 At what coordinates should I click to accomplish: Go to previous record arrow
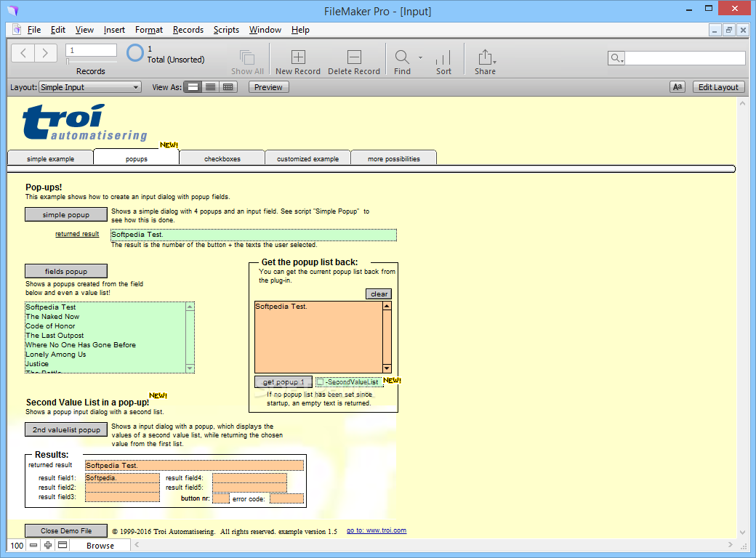tap(23, 53)
